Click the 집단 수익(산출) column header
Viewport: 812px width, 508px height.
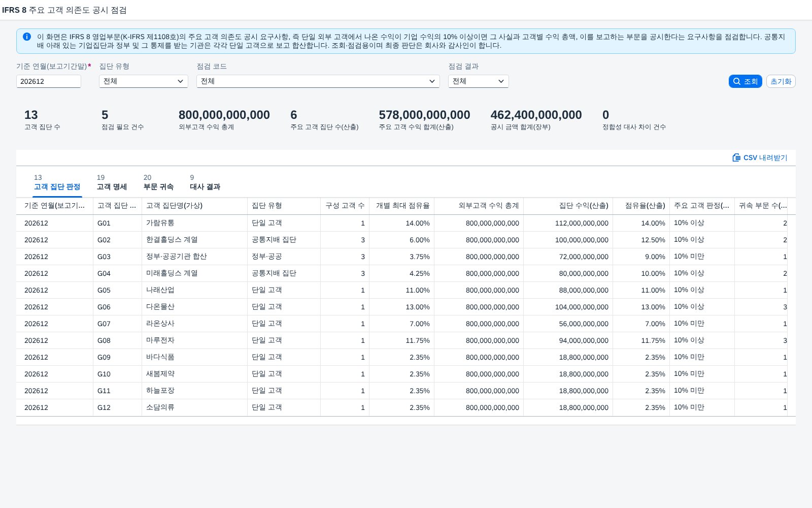(568, 206)
